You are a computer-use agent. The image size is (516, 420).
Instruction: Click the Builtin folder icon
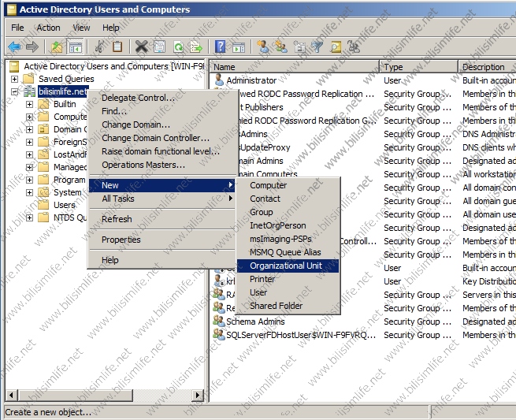click(x=43, y=104)
